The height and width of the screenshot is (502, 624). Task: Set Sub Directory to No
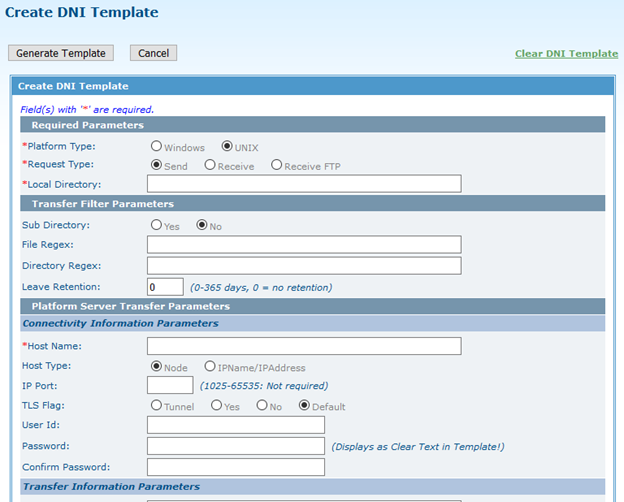pos(202,225)
